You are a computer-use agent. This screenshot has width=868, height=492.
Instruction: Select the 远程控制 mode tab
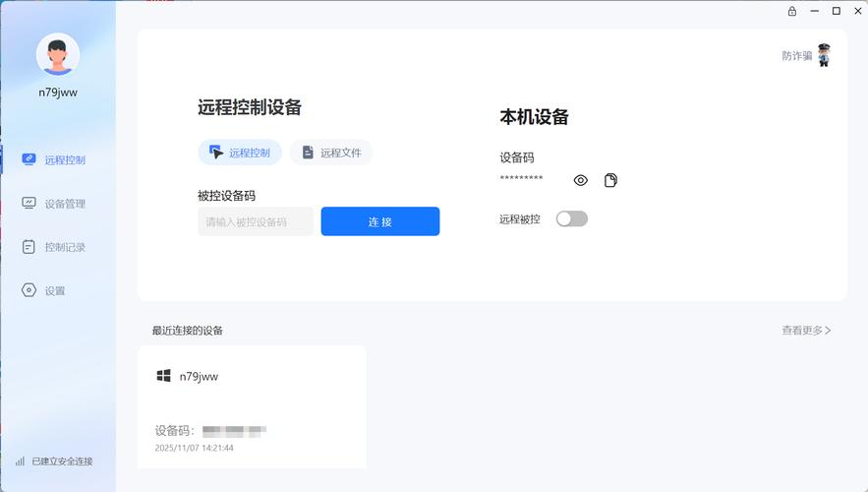pos(240,153)
